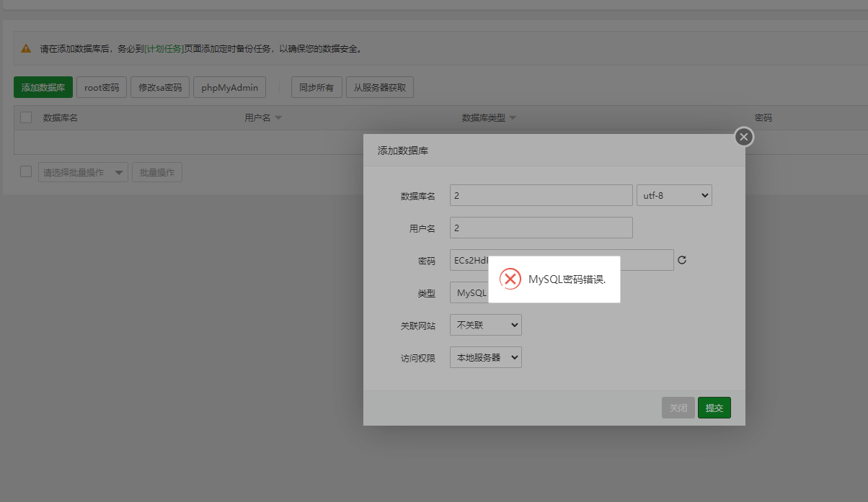Open the 计划任务 link in the notice
This screenshot has width=868, height=502.
click(164, 49)
